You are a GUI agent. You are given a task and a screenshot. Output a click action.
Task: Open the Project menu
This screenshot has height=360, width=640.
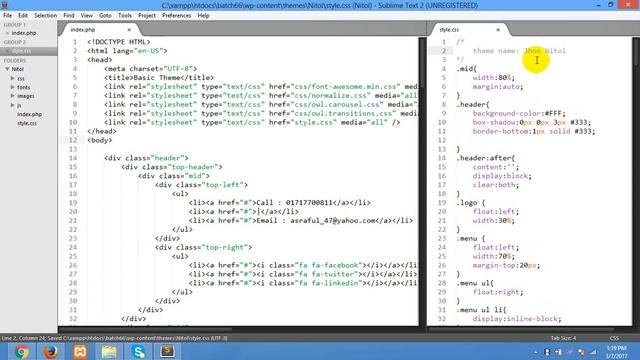pyautogui.click(x=147, y=16)
